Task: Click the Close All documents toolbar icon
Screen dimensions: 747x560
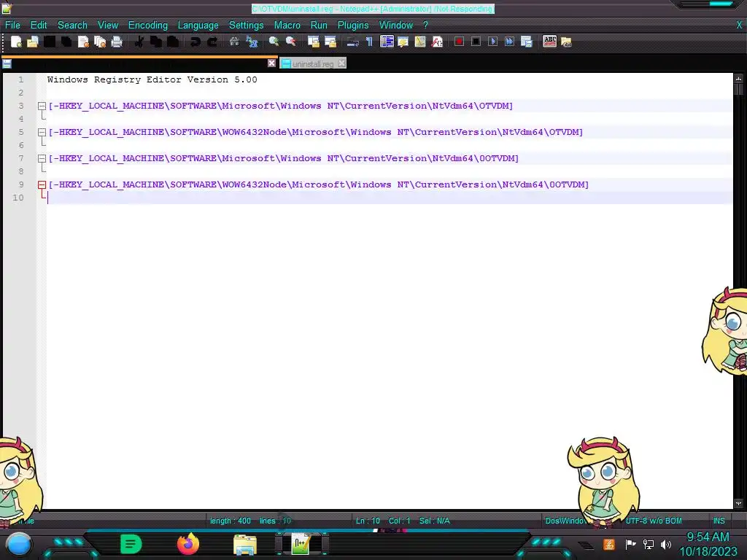Action: tap(100, 42)
